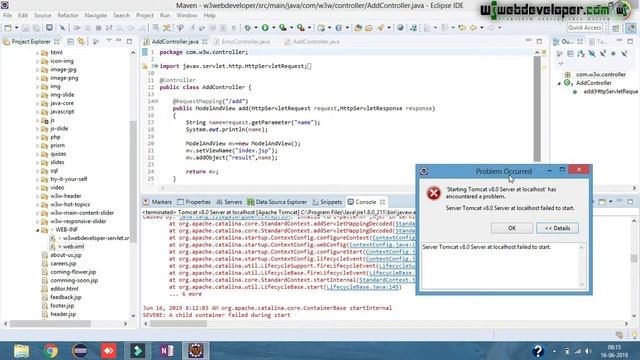Open Outline view menu chevron
The height and width of the screenshot is (360, 640).
[560, 64]
